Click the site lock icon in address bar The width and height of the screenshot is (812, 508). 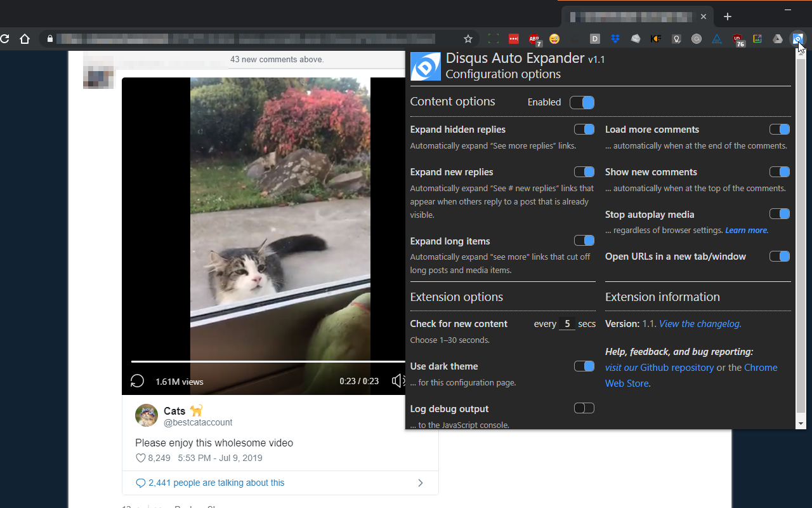coord(50,39)
